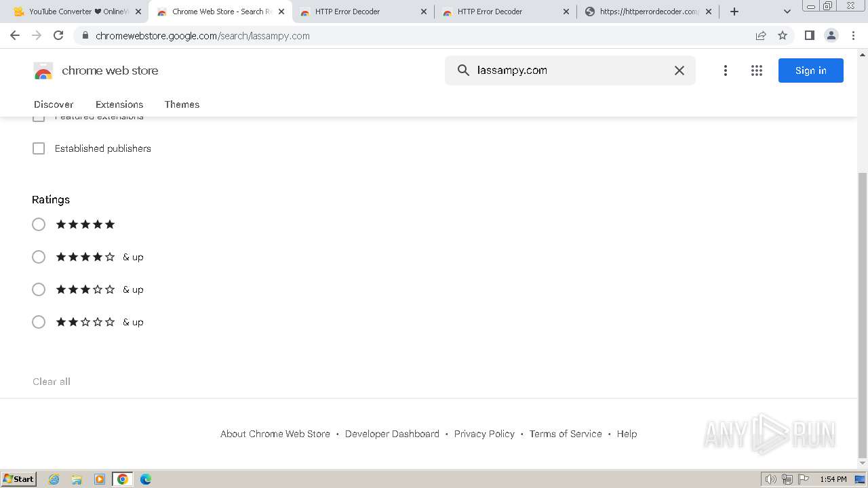Reload the Chrome Web Store page
Viewport: 868px width, 488px height.
click(x=58, y=35)
